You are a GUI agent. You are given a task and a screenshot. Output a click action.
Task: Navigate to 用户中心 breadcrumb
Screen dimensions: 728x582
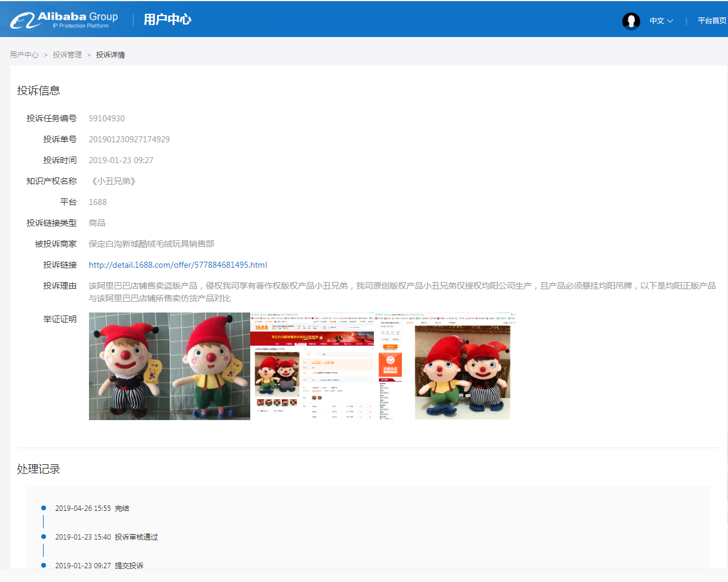[x=24, y=54]
